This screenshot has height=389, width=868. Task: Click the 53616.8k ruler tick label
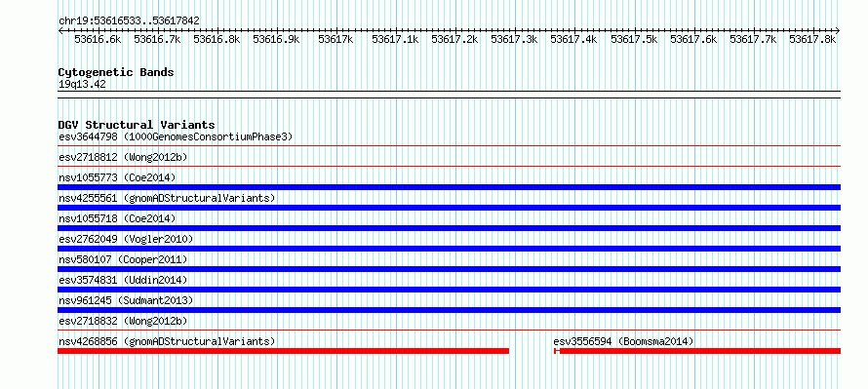click(217, 39)
